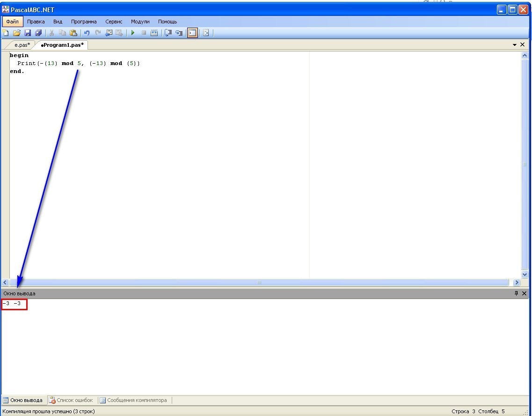Switch to the Список ошибок tab
The image size is (532, 416).
pyautogui.click(x=71, y=400)
